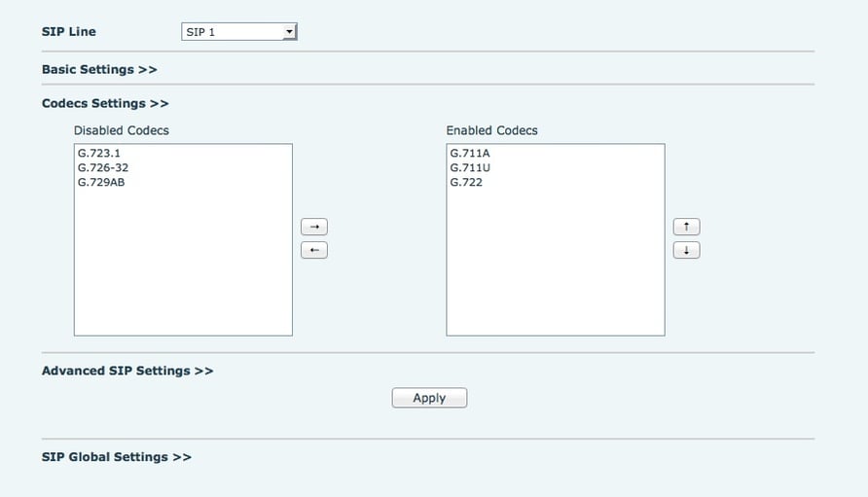The image size is (868, 497).
Task: Select G.726-32 in Disabled Codecs list
Action: coord(103,167)
